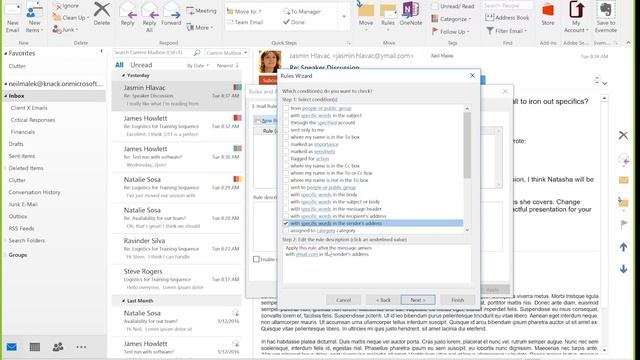This screenshot has width=640, height=360.
Task: Click category color swatch on Natalie Sosa 8:29 email
Action: (x=237, y=179)
